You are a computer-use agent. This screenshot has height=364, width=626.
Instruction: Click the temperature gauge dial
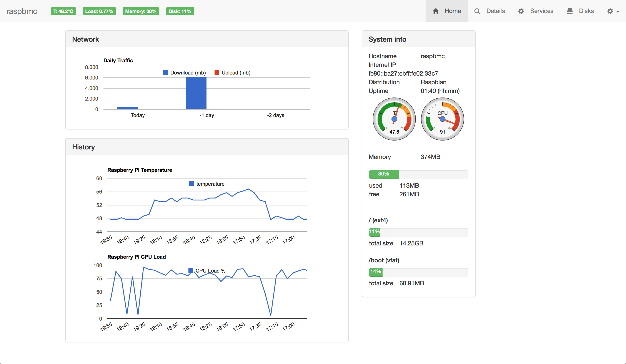tap(394, 119)
